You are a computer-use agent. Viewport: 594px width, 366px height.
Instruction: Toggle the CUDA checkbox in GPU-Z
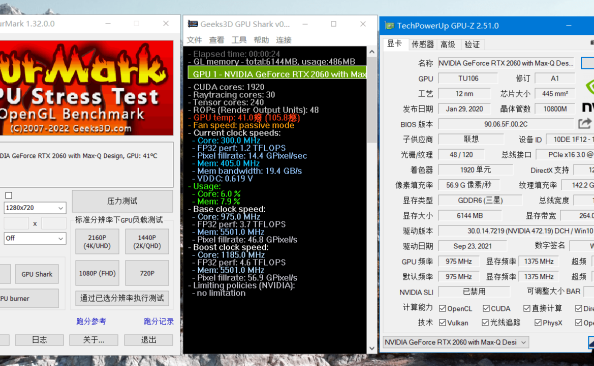(486, 308)
